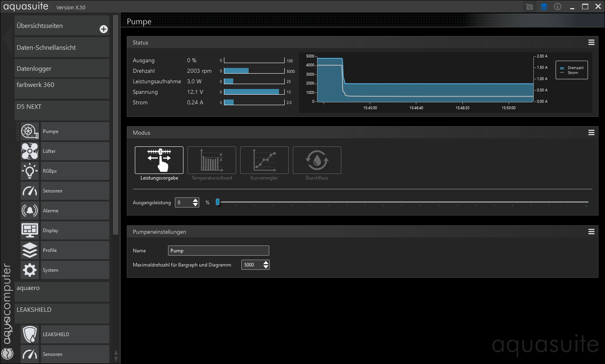Open the RGBpx lighting icon
The image size is (605, 364).
(x=30, y=171)
